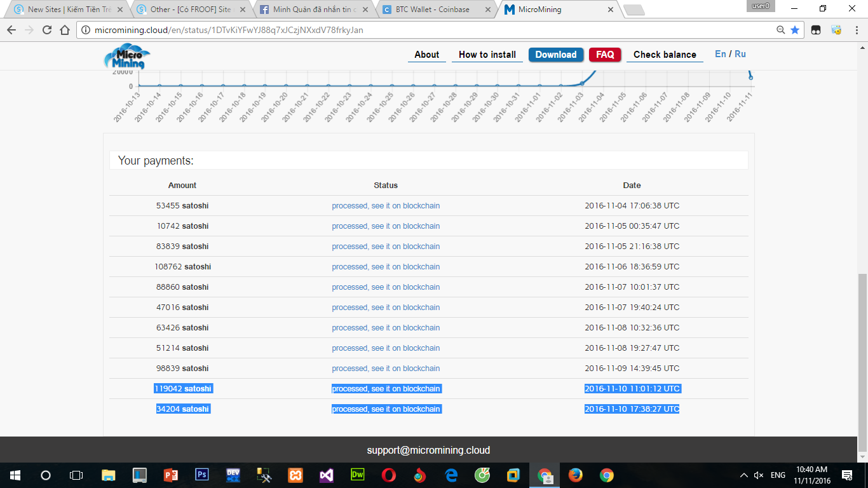
Task: Open the Check balance page
Action: (665, 55)
